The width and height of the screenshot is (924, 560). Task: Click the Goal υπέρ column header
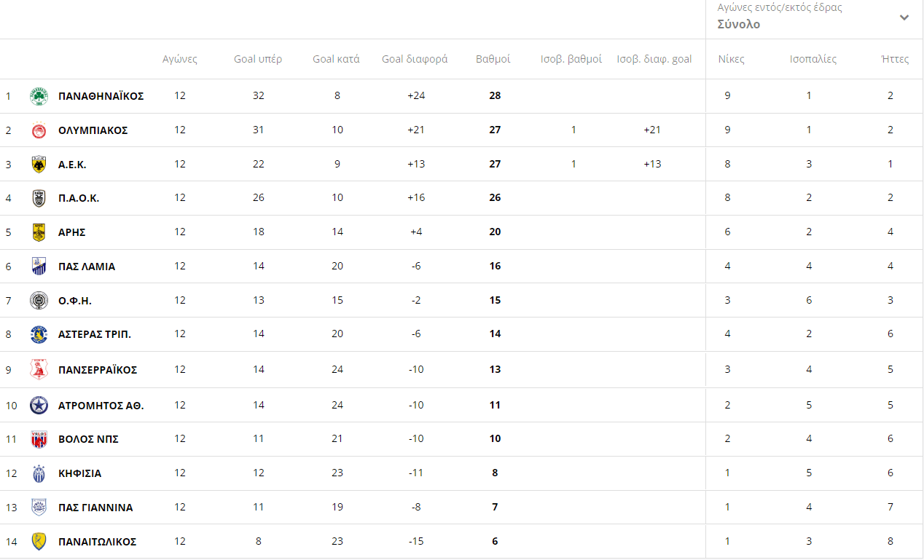pyautogui.click(x=258, y=59)
